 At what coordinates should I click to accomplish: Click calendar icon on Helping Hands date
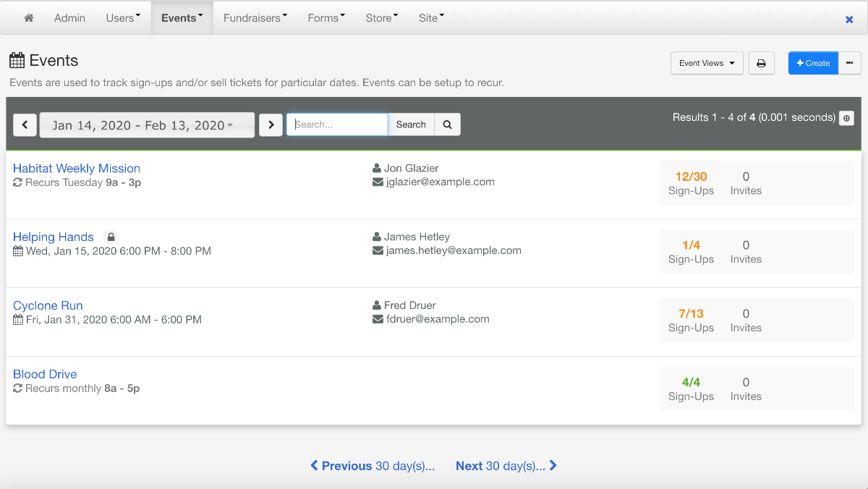click(18, 251)
